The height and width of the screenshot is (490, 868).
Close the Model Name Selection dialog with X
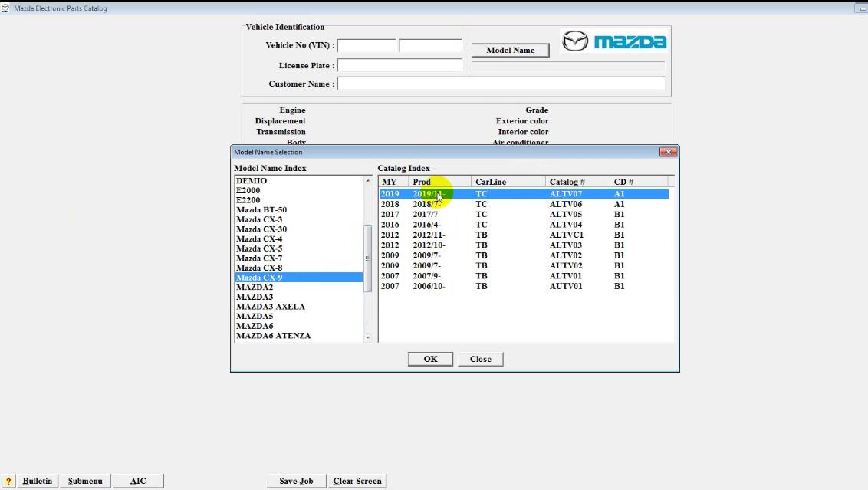point(668,152)
